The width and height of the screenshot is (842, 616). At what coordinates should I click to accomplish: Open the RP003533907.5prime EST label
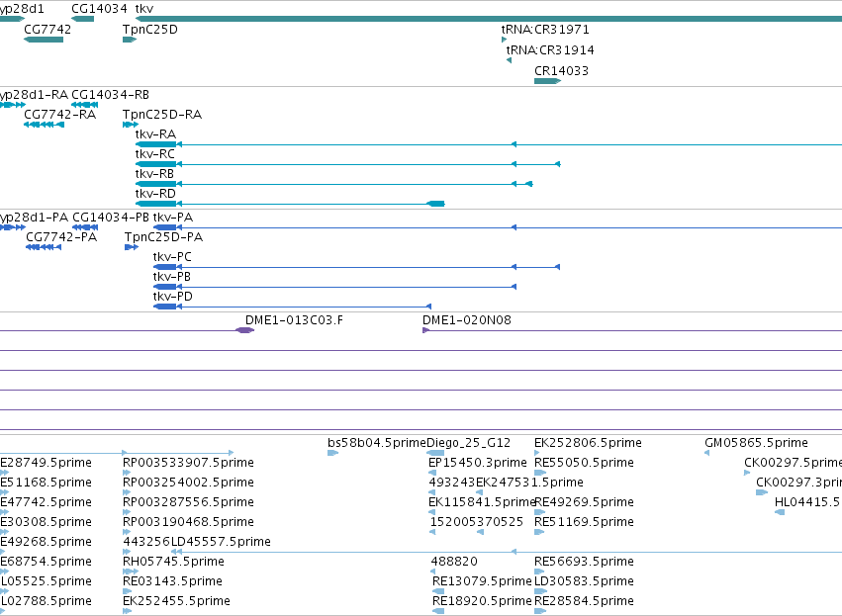pos(188,463)
